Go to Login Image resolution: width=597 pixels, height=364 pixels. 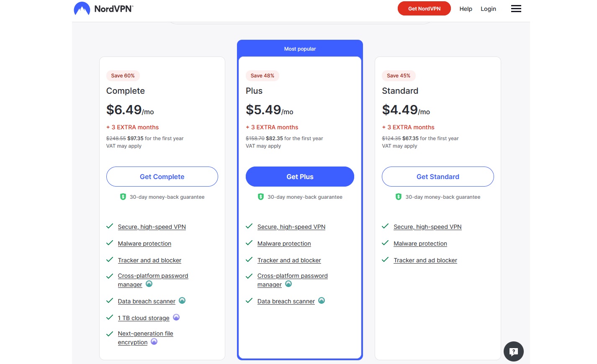pos(488,9)
